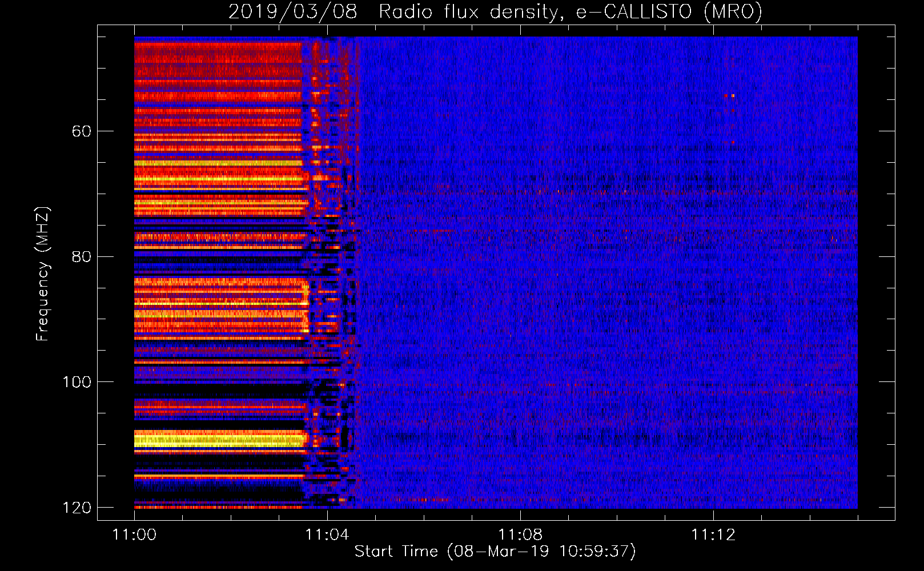The width and height of the screenshot is (924, 571).
Task: Click the 11:00 time tick label
Action: [134, 534]
